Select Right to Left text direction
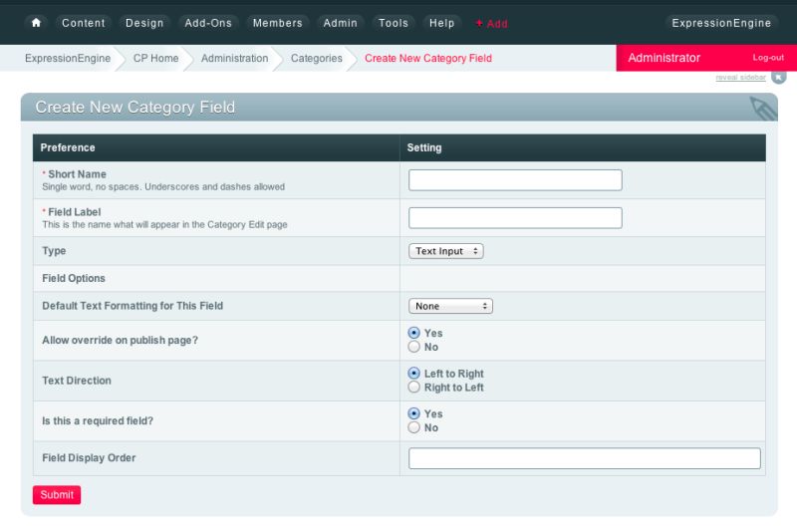This screenshot has height=532, width=797. click(413, 387)
